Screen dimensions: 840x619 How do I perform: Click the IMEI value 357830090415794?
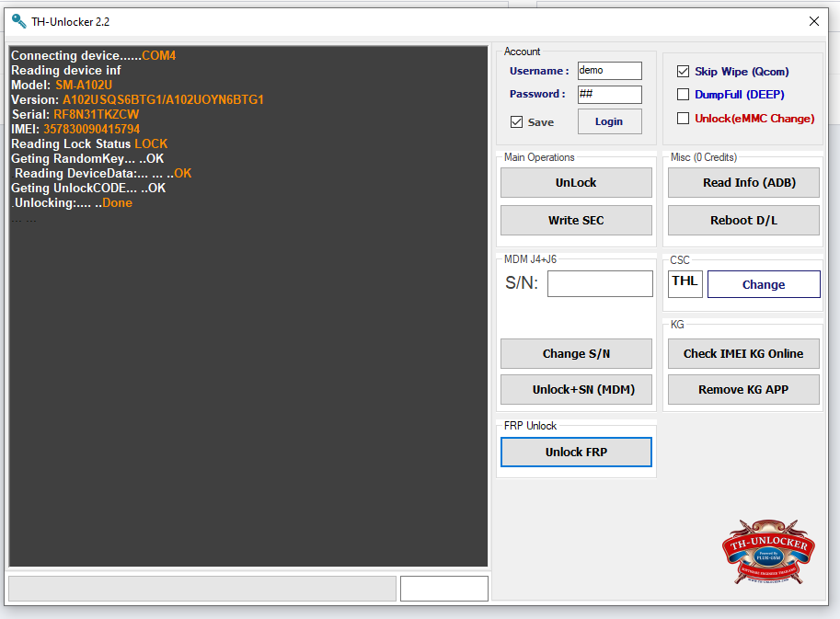[92, 129]
